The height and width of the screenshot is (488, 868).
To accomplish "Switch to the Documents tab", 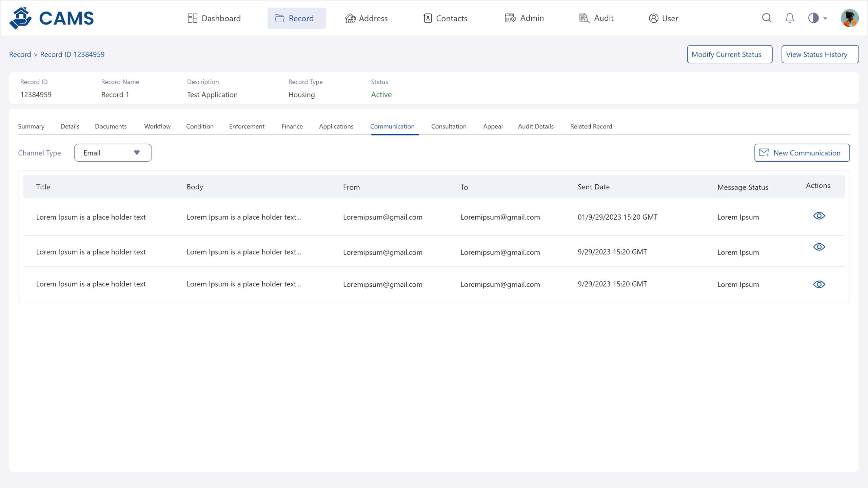I will coord(111,126).
